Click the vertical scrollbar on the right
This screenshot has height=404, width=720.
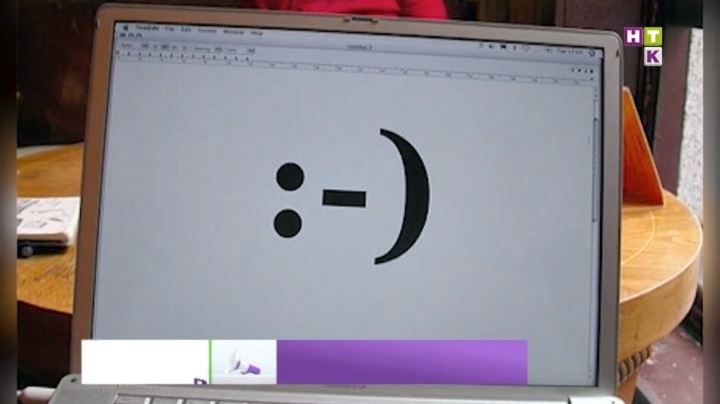point(596,200)
